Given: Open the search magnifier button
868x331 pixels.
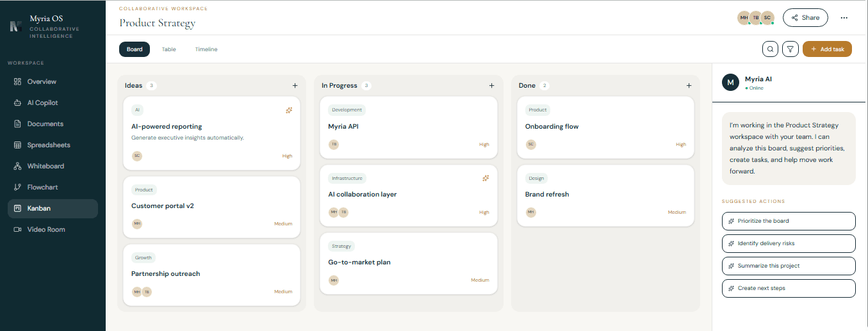Looking at the screenshot, I should (x=770, y=49).
